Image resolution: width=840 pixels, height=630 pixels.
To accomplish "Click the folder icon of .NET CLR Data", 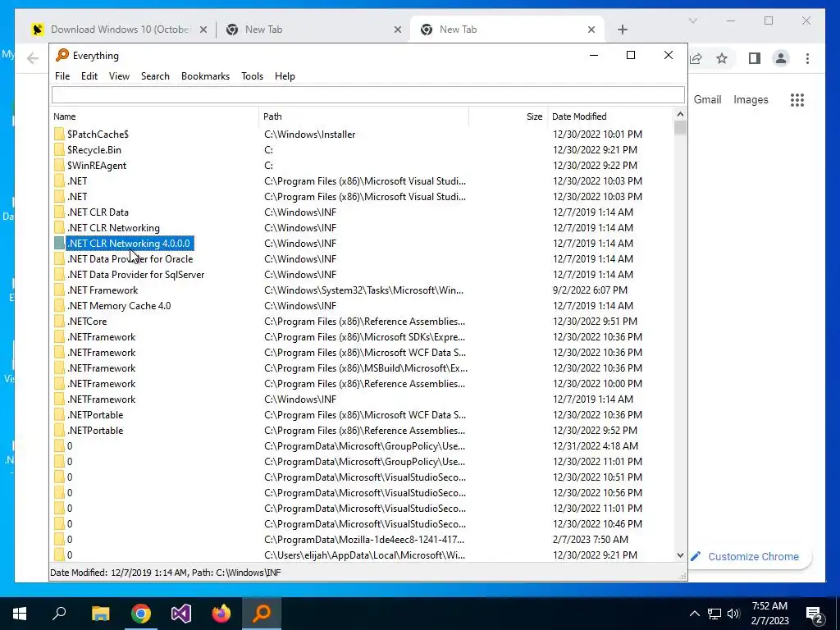I will coord(59,212).
